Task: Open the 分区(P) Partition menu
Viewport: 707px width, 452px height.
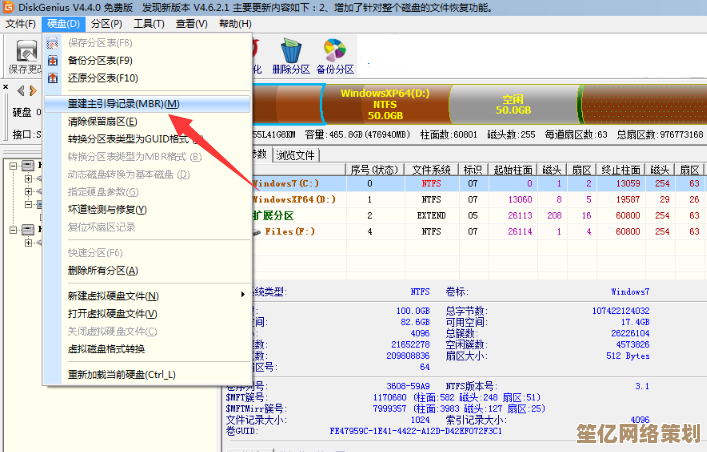Action: click(104, 23)
